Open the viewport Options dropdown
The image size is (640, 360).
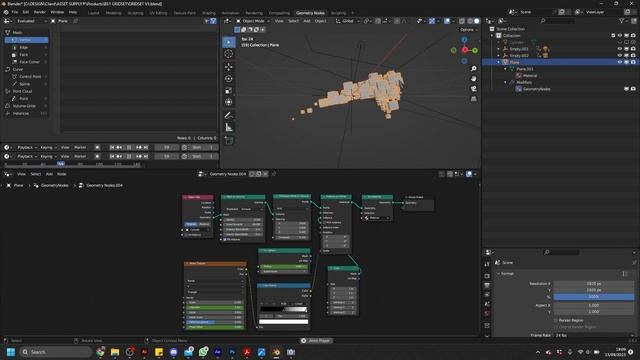[x=468, y=30]
